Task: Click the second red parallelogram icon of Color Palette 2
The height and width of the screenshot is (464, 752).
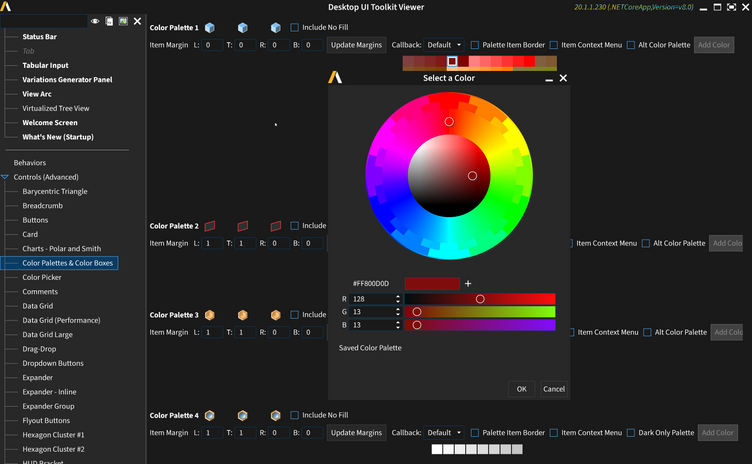Action: coord(243,226)
